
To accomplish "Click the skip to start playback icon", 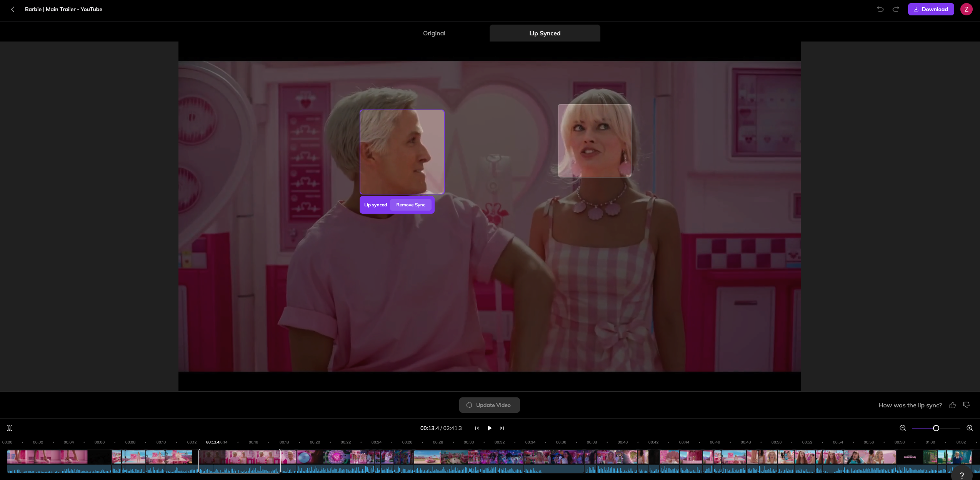I will (478, 428).
